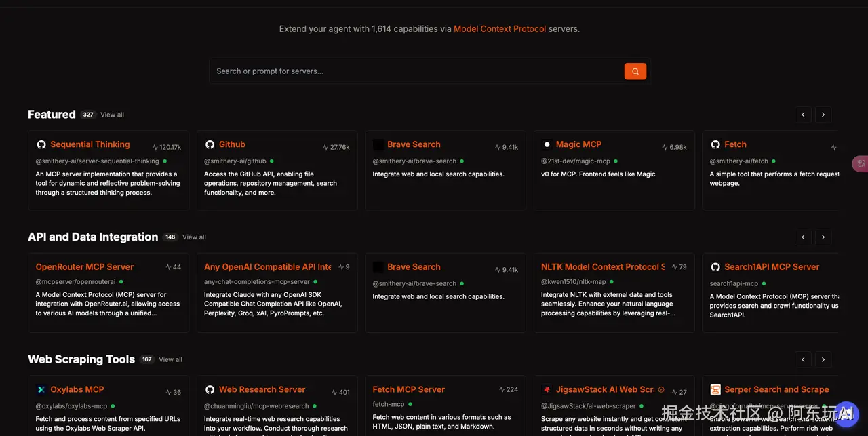Open the Search1API MCP Server title
Viewport: 868px width, 436px height.
click(772, 267)
